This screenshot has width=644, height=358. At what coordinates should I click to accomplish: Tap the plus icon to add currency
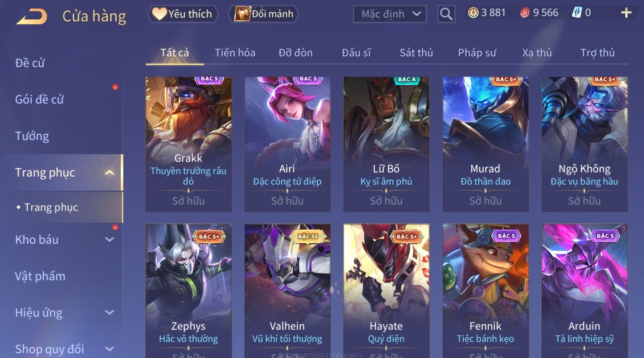(626, 13)
